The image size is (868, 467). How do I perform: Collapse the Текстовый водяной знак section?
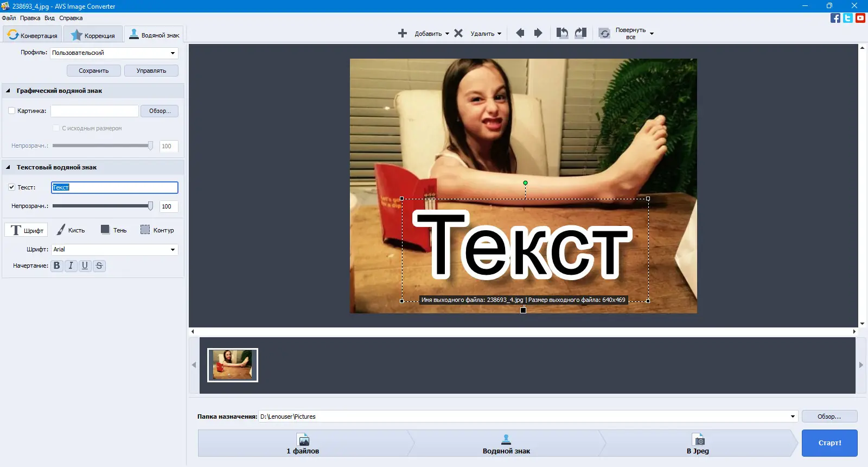point(8,167)
